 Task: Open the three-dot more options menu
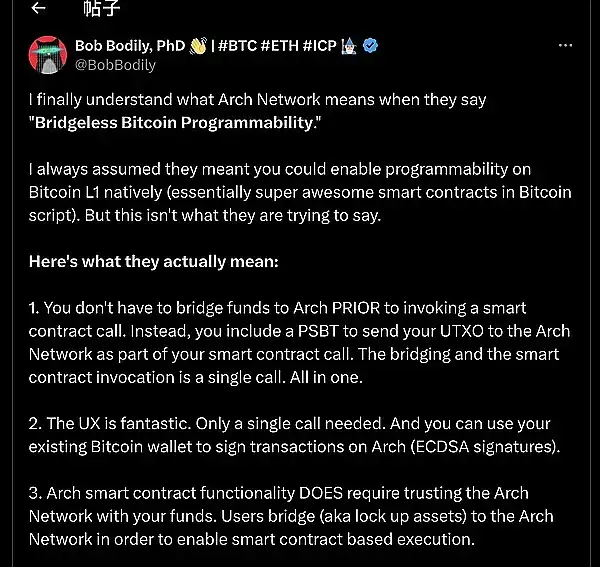pos(565,46)
